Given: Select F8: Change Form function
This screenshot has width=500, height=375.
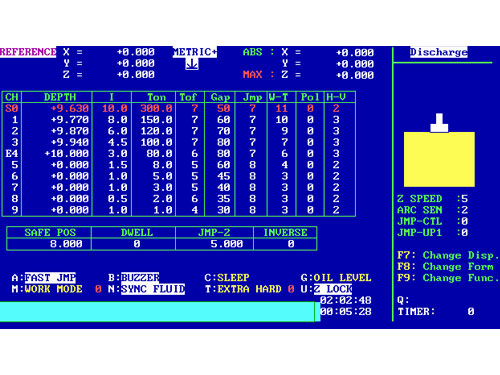Looking at the screenshot, I should [445, 267].
